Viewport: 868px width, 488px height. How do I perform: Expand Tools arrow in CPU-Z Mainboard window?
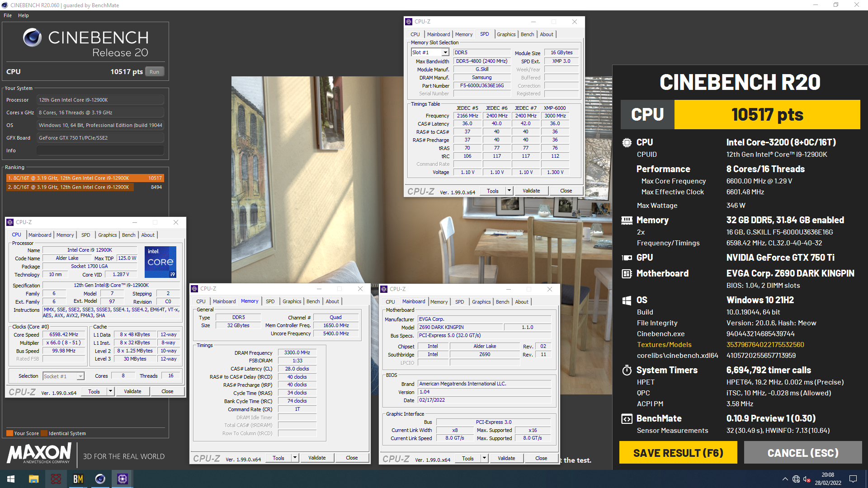tap(484, 458)
